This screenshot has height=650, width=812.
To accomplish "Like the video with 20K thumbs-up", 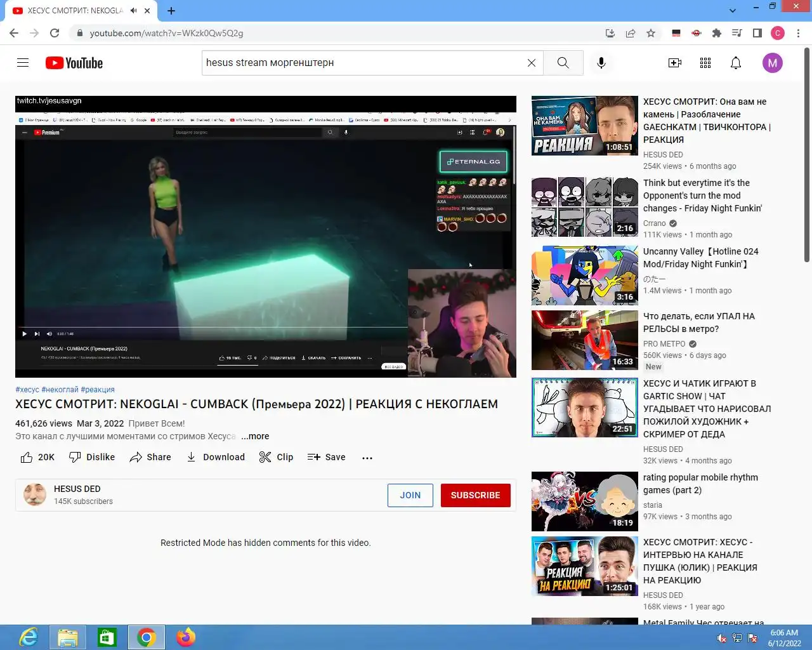I will 37,457.
